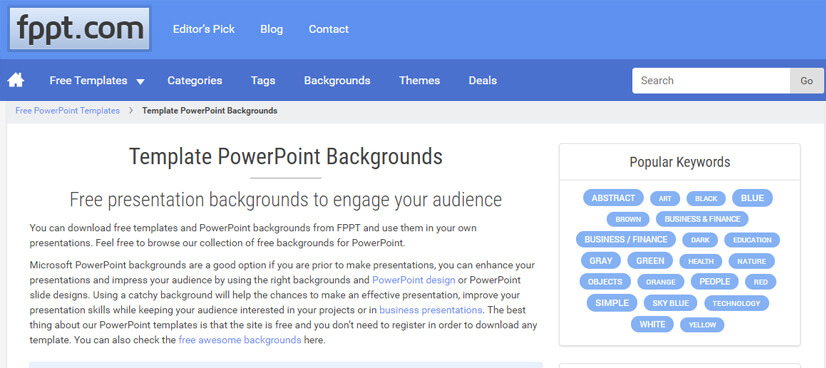Choose the YELLOW keyword tag
This screenshot has height=368, width=826.
click(702, 324)
